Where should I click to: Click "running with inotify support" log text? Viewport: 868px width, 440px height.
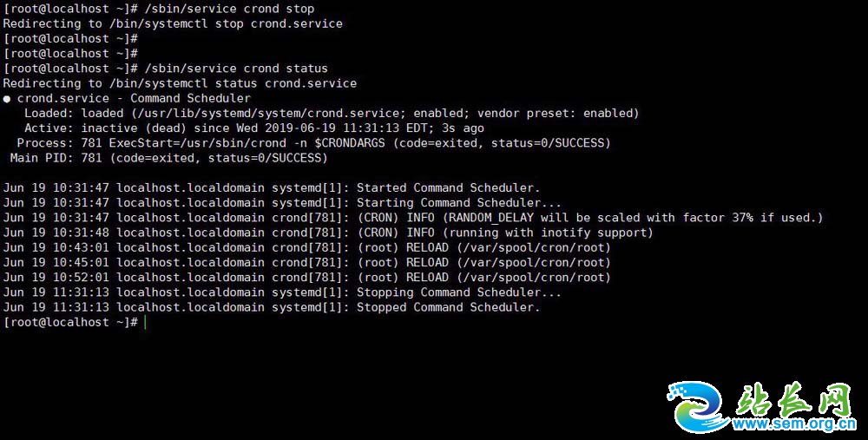click(x=547, y=233)
